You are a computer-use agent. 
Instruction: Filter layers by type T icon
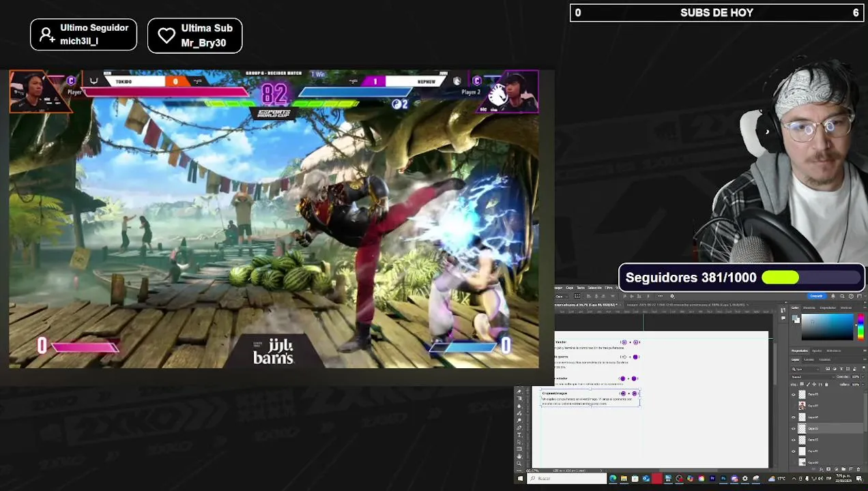[x=841, y=369]
